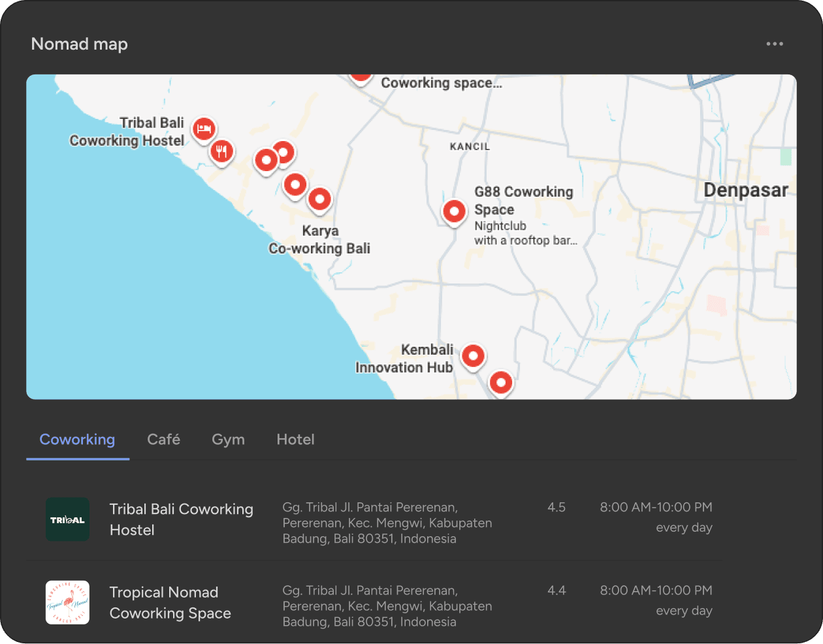Screen dimensions: 823x644
Task: Click the bottom-most map pin below Kembali
Action: tap(501, 383)
